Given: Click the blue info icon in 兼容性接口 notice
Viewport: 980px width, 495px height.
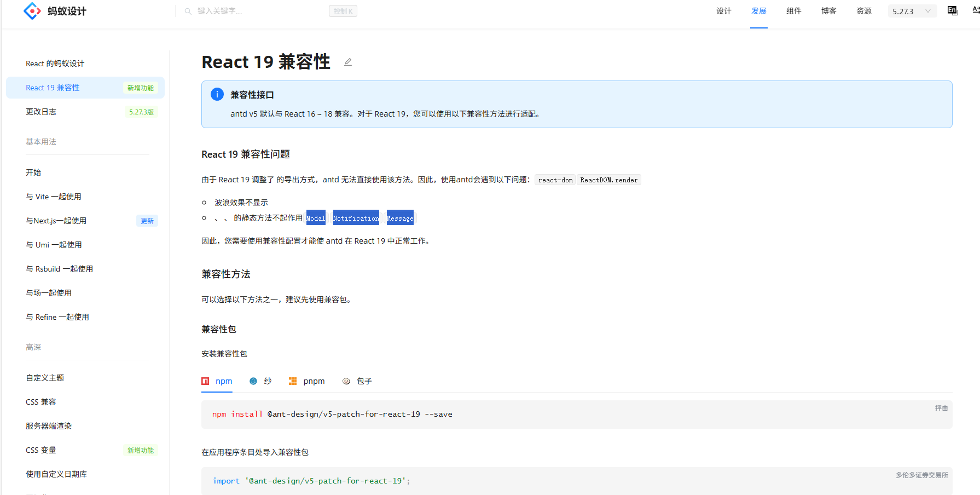Looking at the screenshot, I should click(x=217, y=94).
